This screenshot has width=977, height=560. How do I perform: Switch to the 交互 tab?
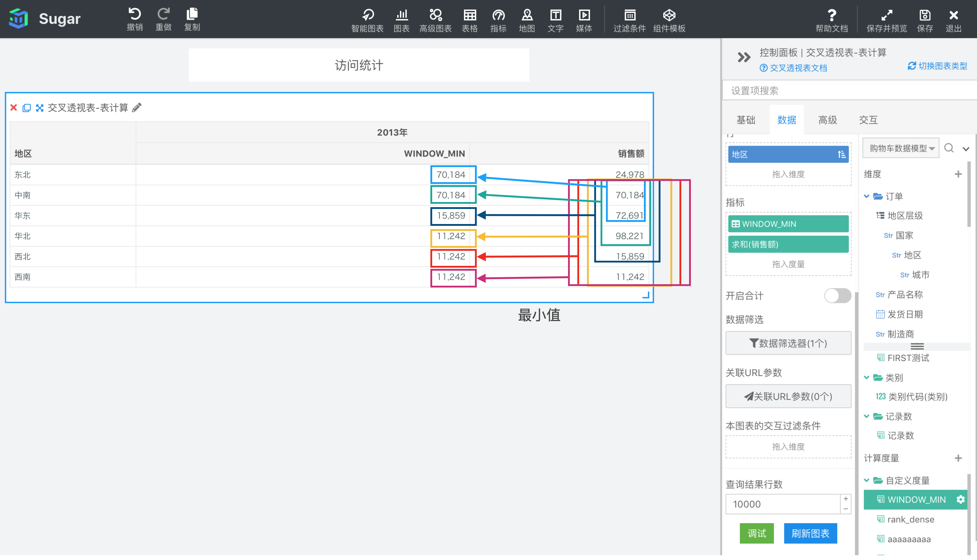[868, 120]
